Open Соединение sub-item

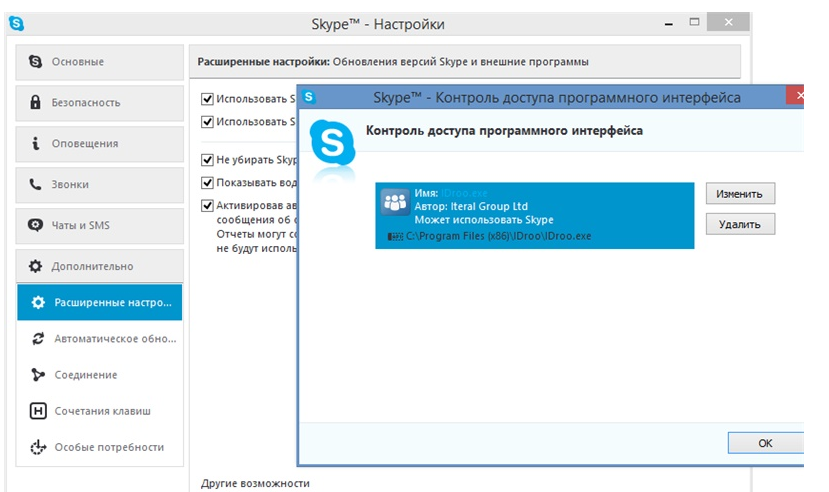click(99, 375)
